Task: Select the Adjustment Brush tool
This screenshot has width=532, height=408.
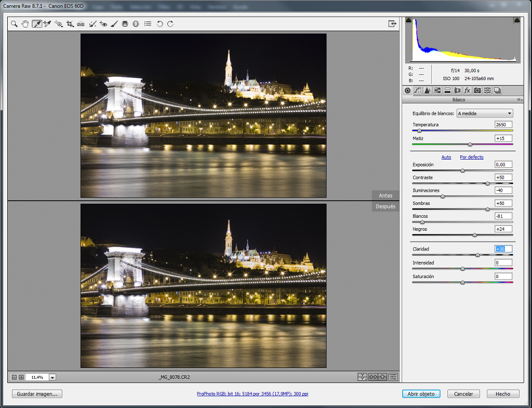Action: tap(114, 24)
